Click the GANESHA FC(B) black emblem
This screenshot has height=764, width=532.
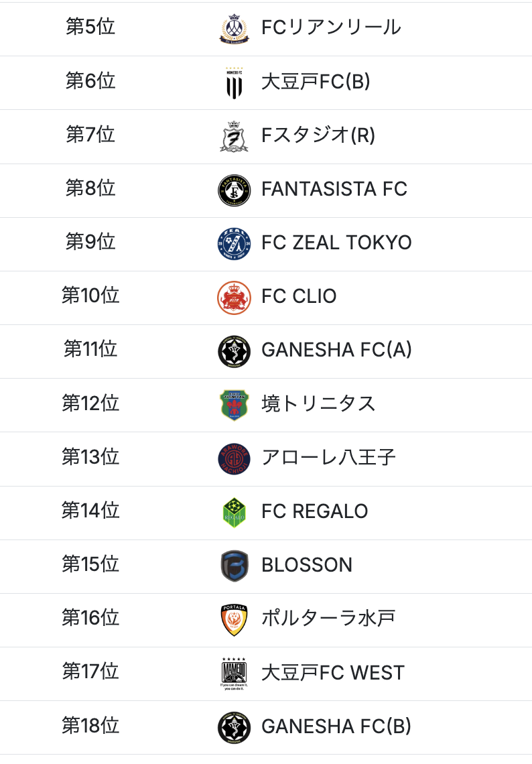click(234, 728)
